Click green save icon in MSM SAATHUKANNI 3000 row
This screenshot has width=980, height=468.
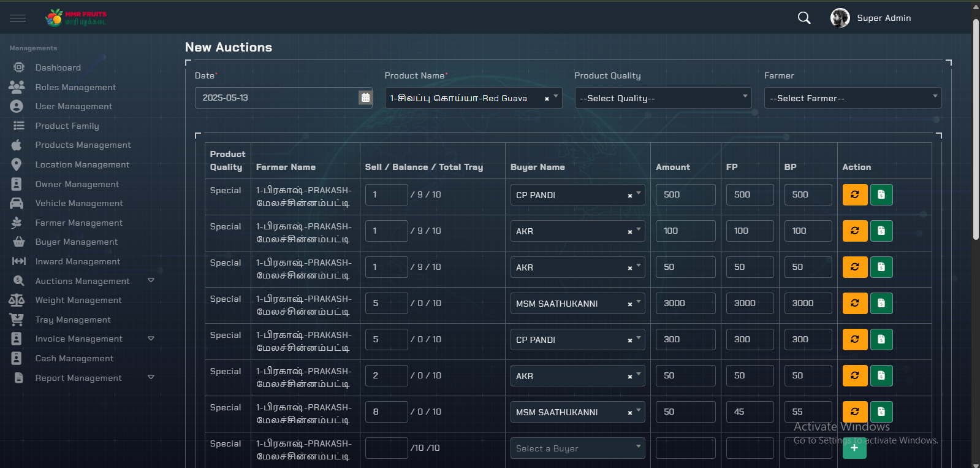tap(881, 303)
